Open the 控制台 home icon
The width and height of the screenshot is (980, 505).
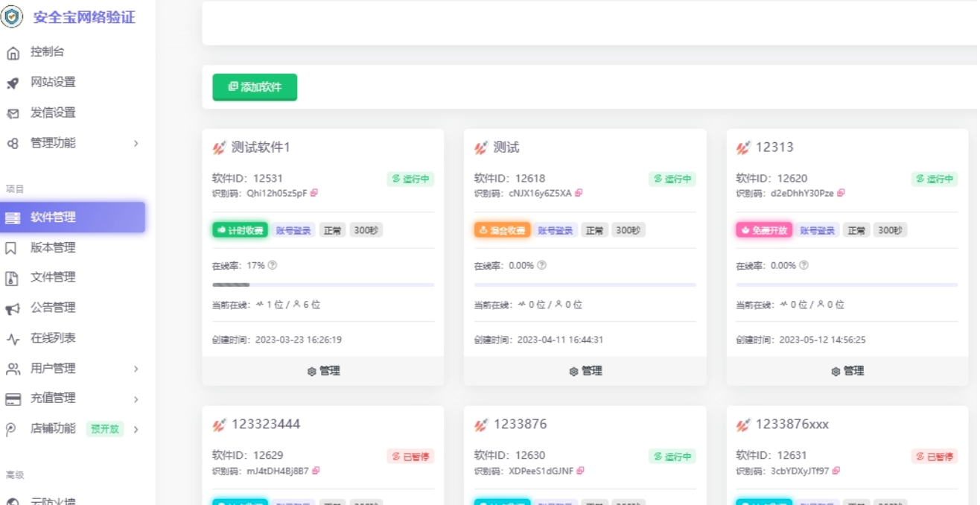[x=13, y=53]
